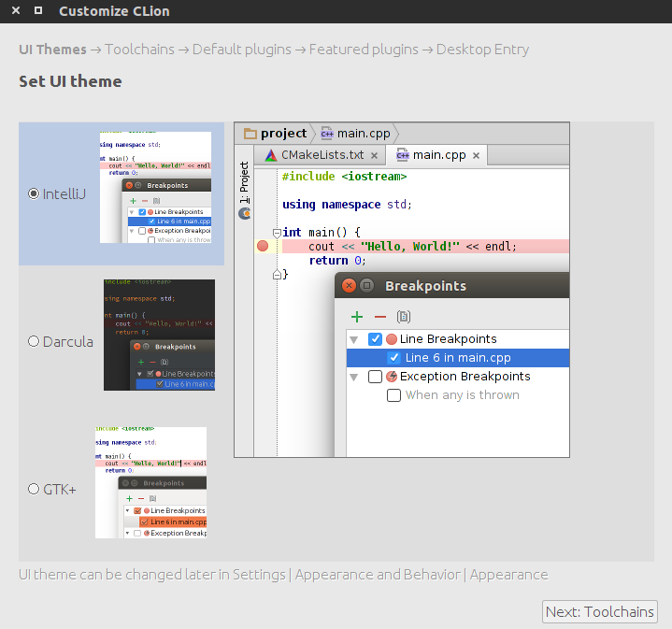The image size is (672, 629).
Task: Click the red close button of the Breakpoints dialog
Action: [x=349, y=285]
